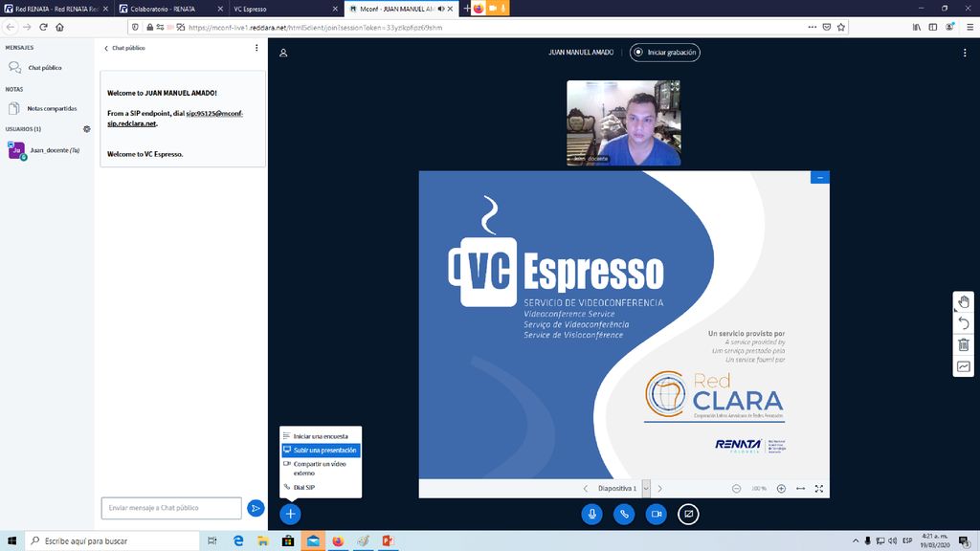980x551 pixels.
Task: Select the hand pan tool
Action: coord(964,302)
